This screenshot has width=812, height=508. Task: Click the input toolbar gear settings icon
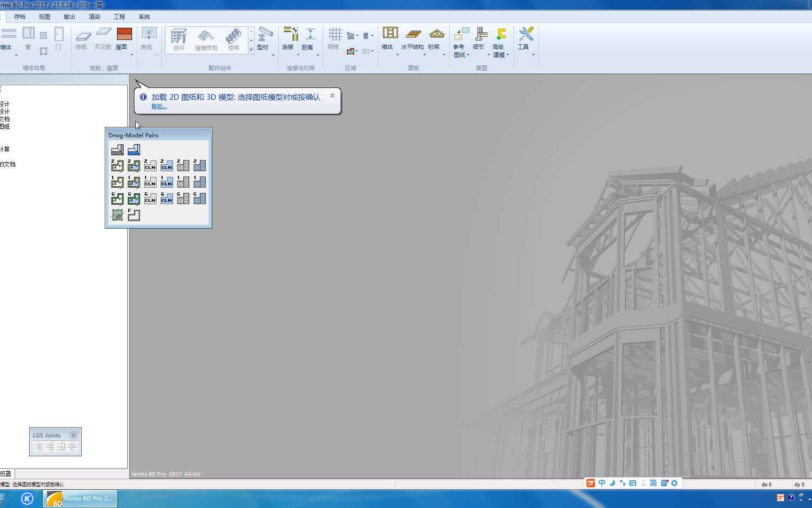click(674, 483)
